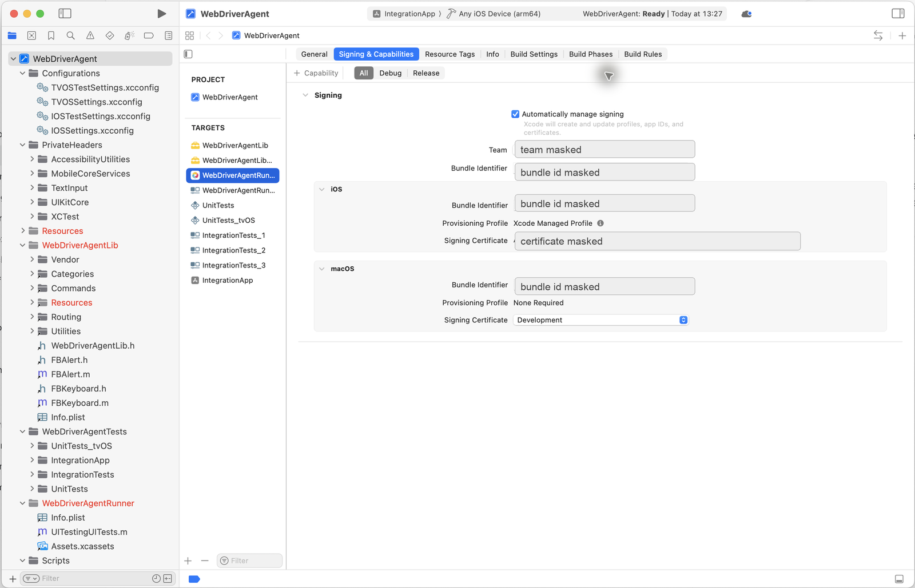Viewport: 915px width, 588px height.
Task: Open navigator filter options menu
Action: (31, 578)
